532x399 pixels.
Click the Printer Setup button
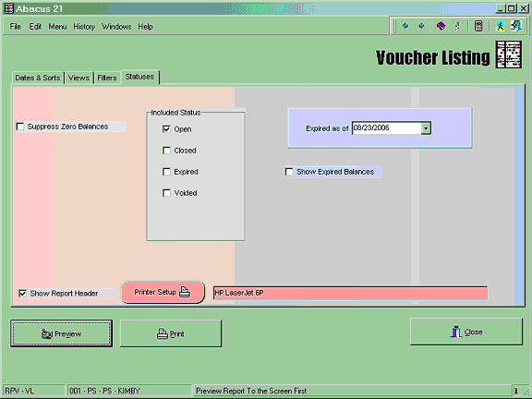tap(163, 292)
